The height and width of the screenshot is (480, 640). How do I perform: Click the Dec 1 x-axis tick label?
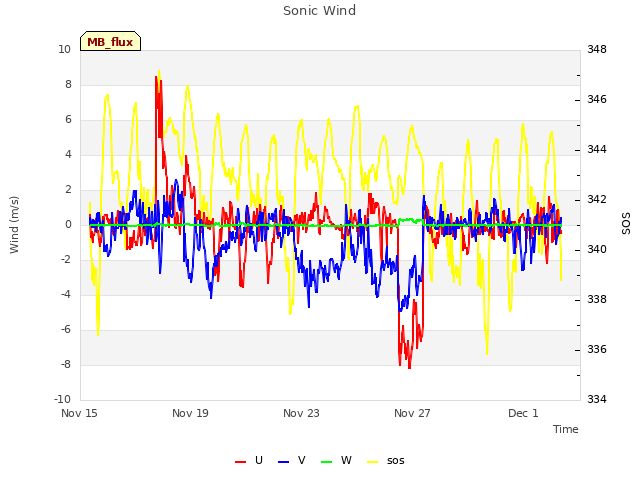(x=523, y=413)
